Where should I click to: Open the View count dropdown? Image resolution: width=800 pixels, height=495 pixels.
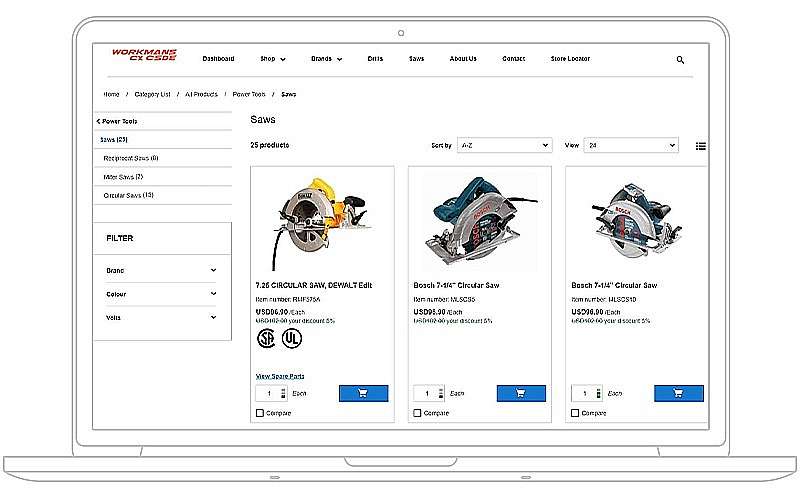tap(631, 145)
